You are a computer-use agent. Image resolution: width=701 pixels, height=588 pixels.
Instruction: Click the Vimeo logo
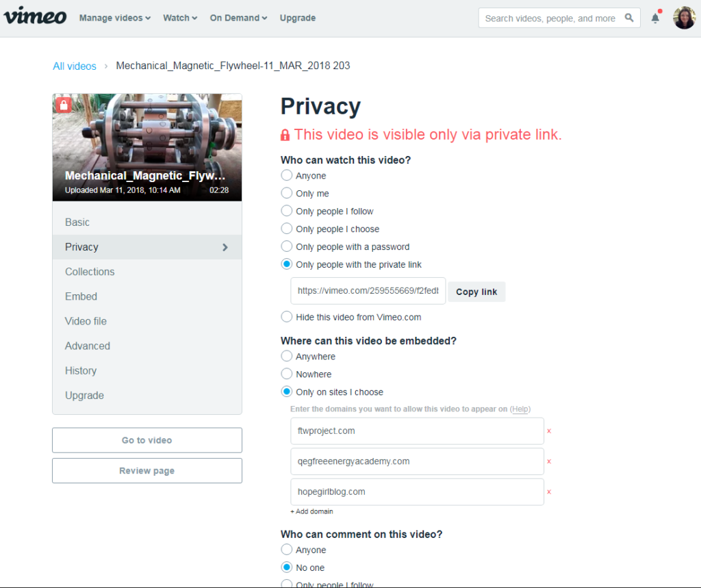(34, 17)
